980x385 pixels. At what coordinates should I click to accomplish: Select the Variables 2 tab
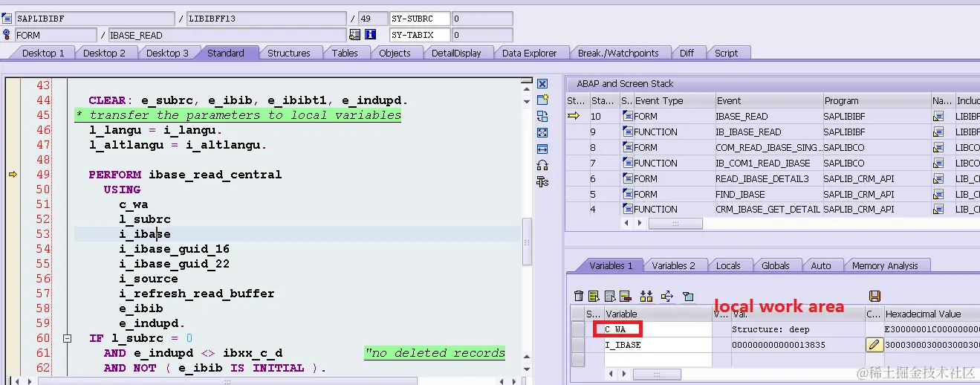pyautogui.click(x=673, y=265)
